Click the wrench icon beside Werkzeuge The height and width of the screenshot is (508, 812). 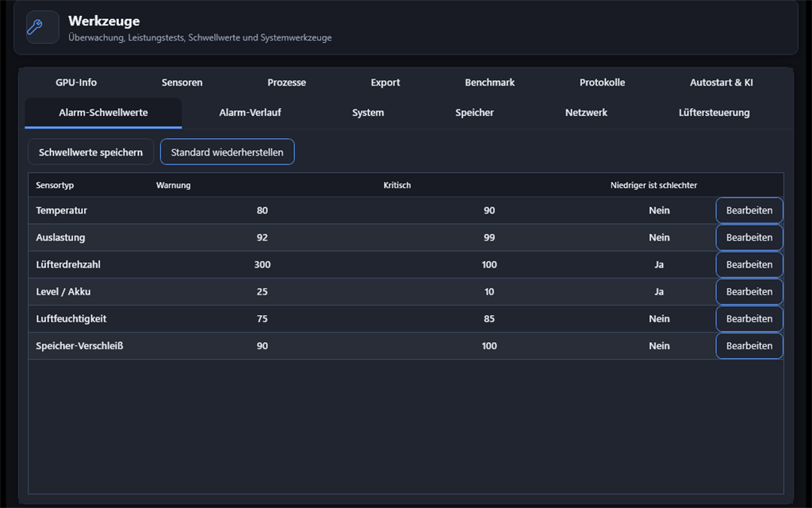tap(35, 27)
